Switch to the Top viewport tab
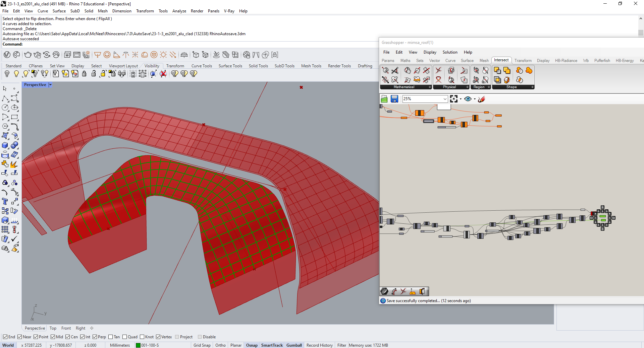 coord(53,328)
